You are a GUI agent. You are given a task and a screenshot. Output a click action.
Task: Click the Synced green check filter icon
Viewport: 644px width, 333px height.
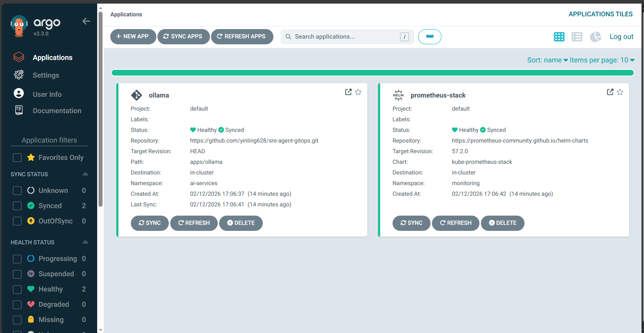pyautogui.click(x=31, y=206)
